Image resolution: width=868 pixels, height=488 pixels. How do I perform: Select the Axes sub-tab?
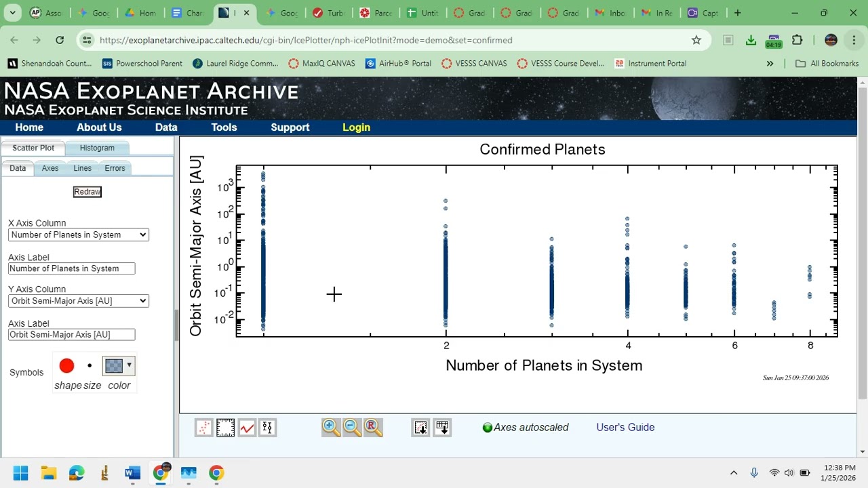point(50,168)
